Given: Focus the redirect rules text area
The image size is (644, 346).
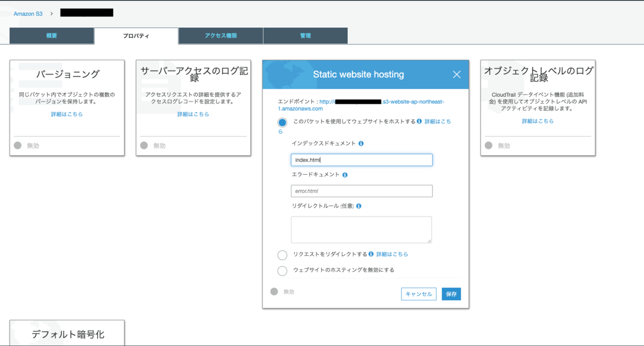Looking at the screenshot, I should point(361,230).
